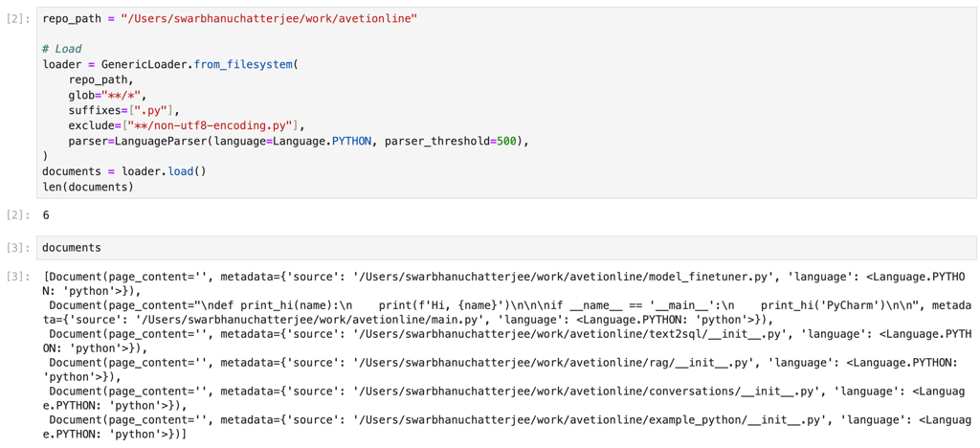Click the suffixes=[".py"] argument line
Viewport: 980px width, 448px height.
(125, 109)
